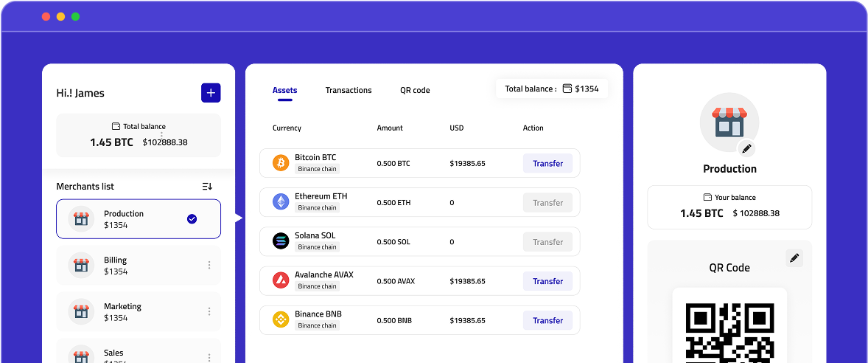Open the merchants list sort icon

pos(208,187)
